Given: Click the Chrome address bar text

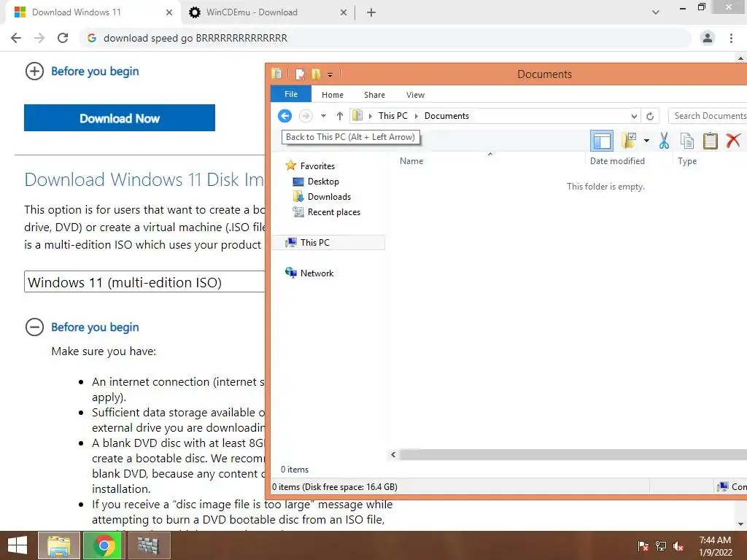Looking at the screenshot, I should click(x=196, y=38).
